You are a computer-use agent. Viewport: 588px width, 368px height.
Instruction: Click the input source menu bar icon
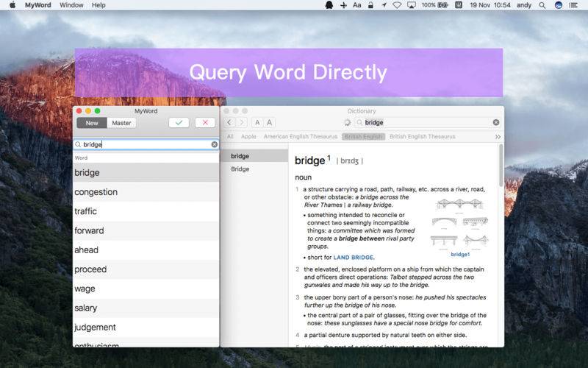pyautogui.click(x=458, y=5)
